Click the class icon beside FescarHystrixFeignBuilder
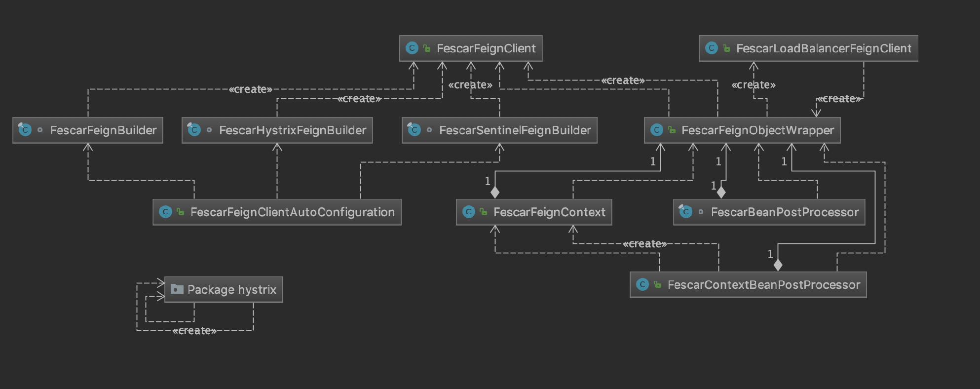The image size is (980, 389). [194, 130]
